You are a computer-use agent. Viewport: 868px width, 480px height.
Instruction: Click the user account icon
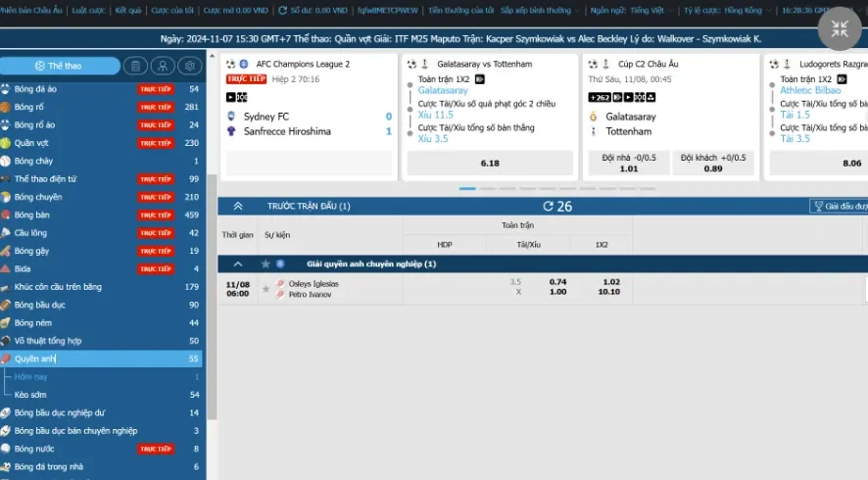pos(163,66)
